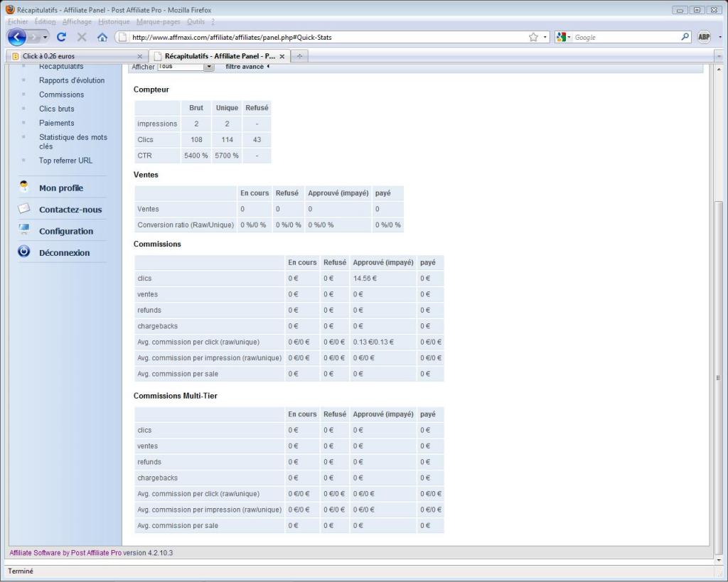Click 'Conversion ratio (Raw/Unique)' row label
Screen dimensions: 728x582
(x=186, y=225)
